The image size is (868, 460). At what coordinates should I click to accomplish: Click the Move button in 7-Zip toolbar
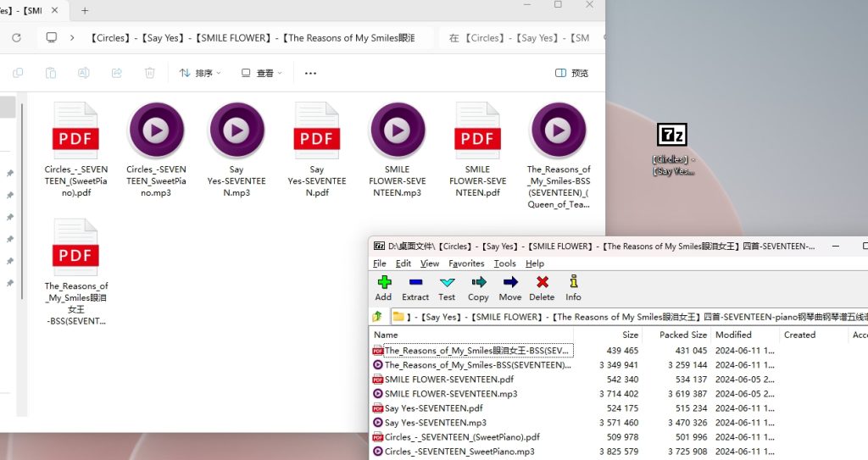(x=509, y=288)
